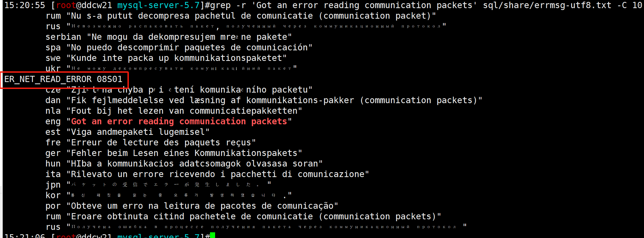
Task: Click the ER_NET_READ_ERROR 08S01 text
Action: click(x=63, y=79)
